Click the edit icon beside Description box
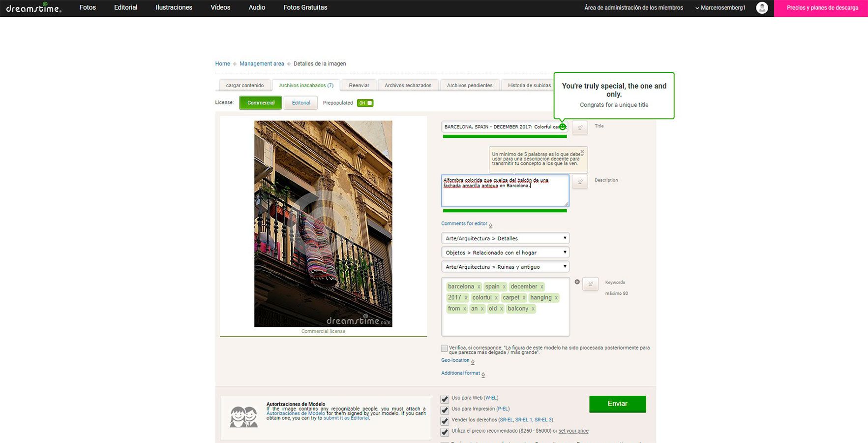868x443 pixels. [x=580, y=182]
